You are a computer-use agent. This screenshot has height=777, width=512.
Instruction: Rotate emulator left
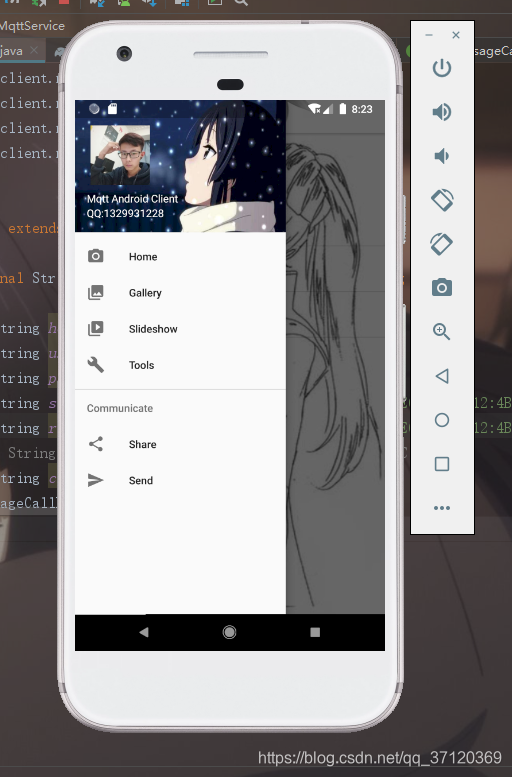click(x=442, y=200)
